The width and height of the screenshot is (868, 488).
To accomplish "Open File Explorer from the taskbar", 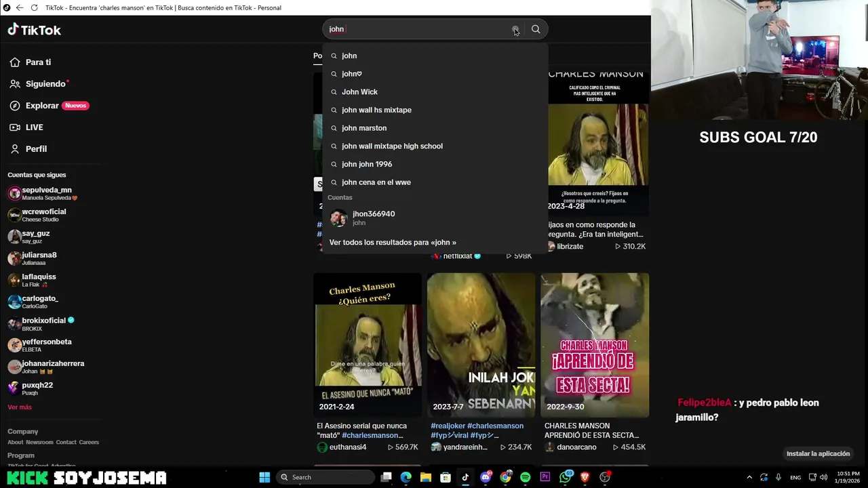I will point(426,477).
